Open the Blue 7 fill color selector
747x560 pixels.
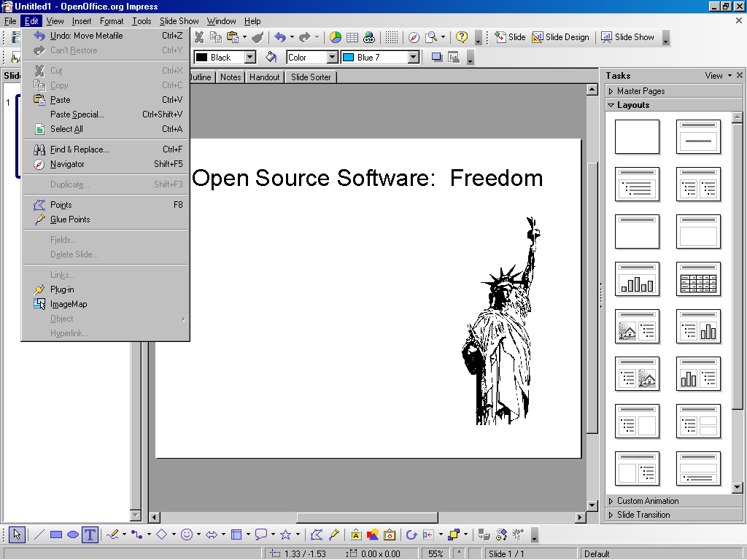(414, 57)
